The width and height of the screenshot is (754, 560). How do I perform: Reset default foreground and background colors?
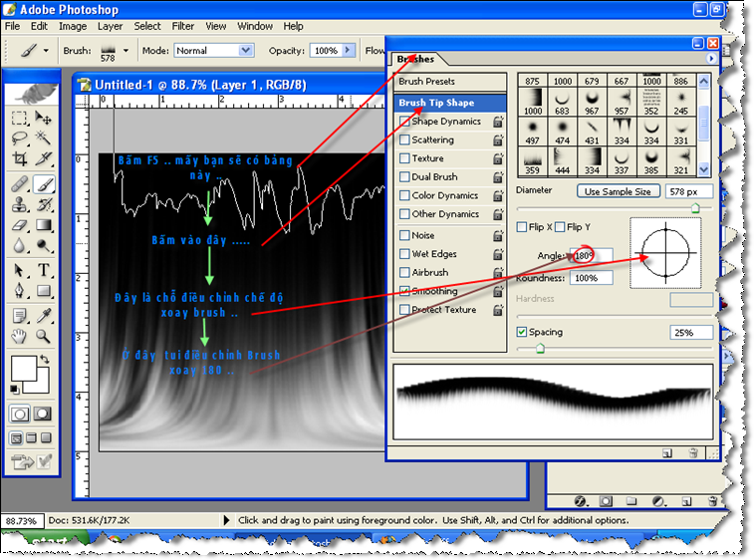14,389
